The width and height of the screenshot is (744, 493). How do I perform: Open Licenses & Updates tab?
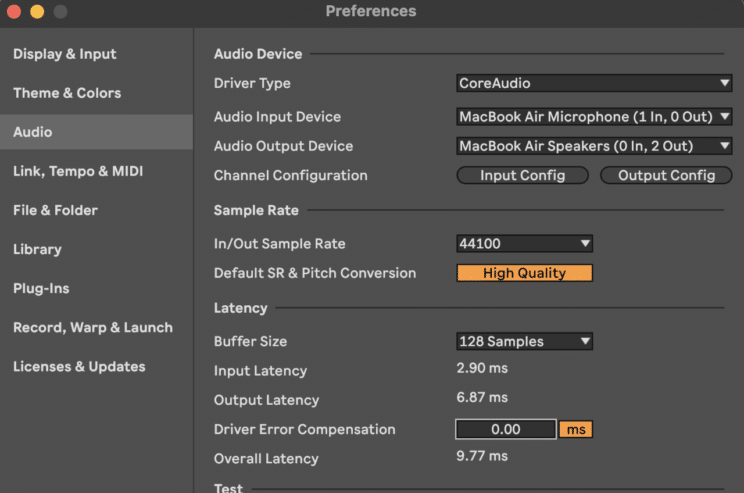pos(79,367)
